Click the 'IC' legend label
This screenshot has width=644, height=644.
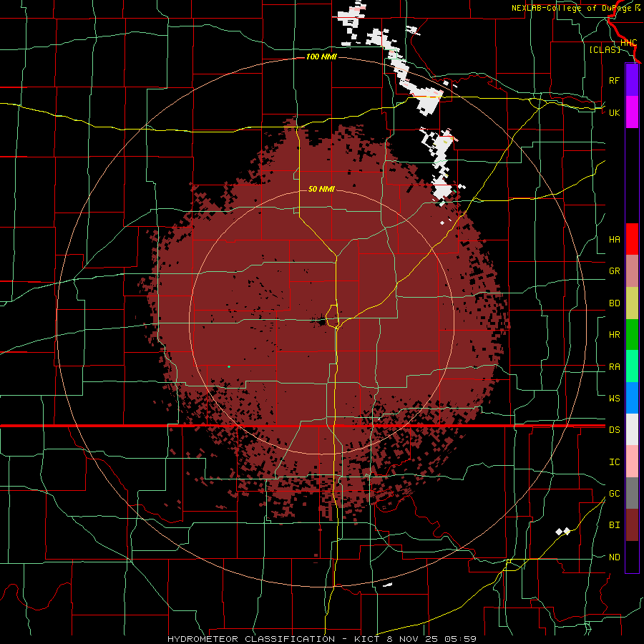(x=615, y=462)
